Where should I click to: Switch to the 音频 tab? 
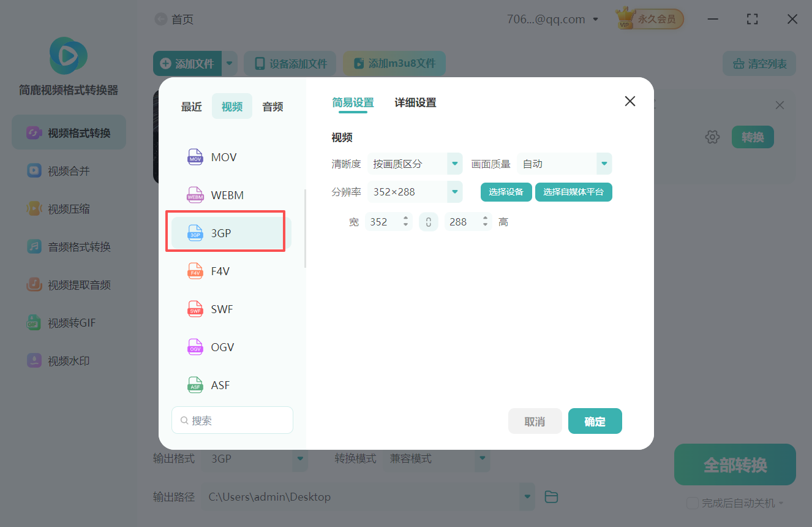point(272,106)
